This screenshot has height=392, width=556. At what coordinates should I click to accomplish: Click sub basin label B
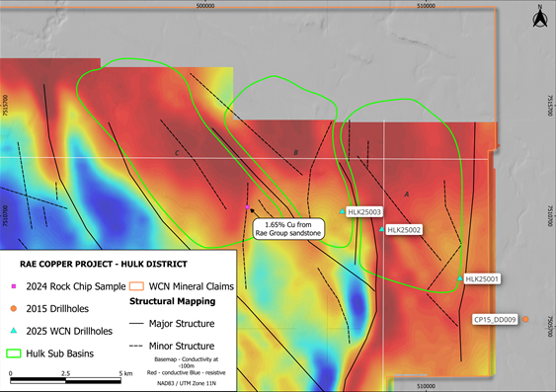pyautogui.click(x=295, y=153)
